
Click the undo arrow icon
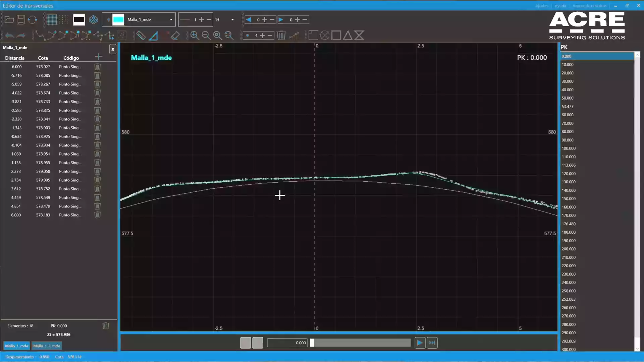9,36
